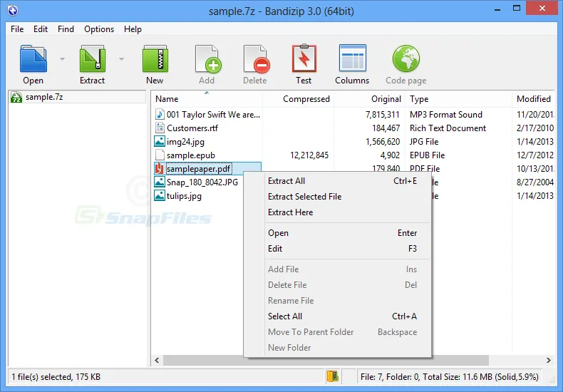Viewport: 563px width, 392px height.
Task: Open the Help menu
Action: point(133,29)
